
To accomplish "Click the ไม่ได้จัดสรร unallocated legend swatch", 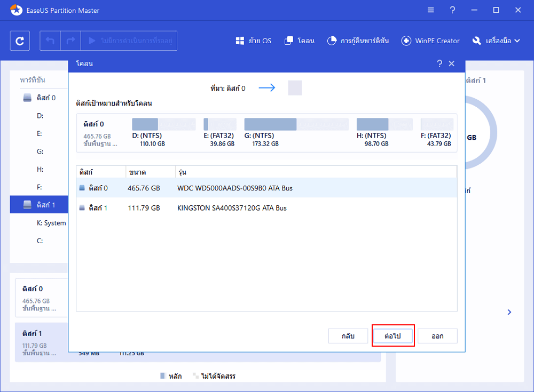I will tap(195, 375).
